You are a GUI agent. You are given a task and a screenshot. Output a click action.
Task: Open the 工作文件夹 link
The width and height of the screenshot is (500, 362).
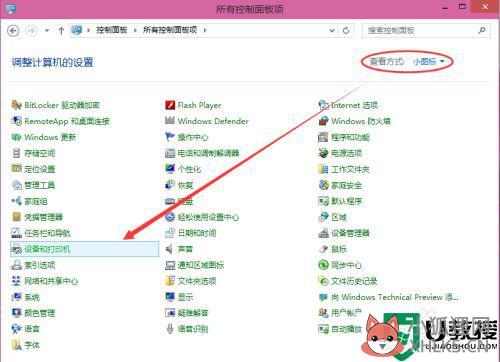pyautogui.click(x=350, y=169)
